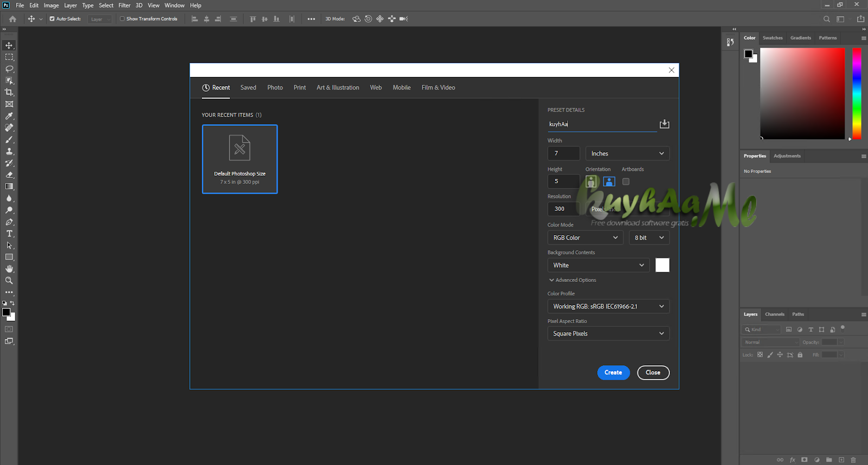
Task: Toggle lock transparent pixels in Layers panel
Action: [760, 355]
